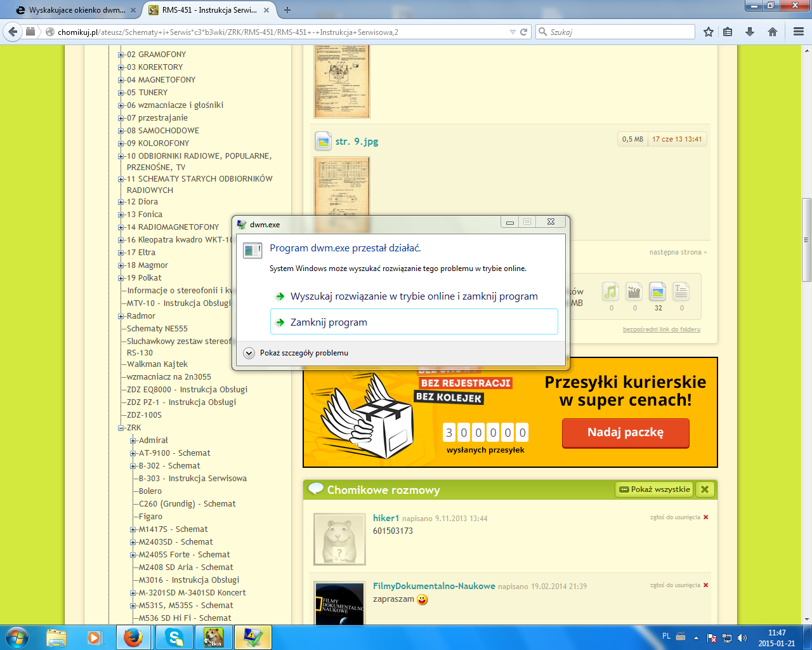Launch media player from taskbar
This screenshot has width=812, height=650.
(95, 637)
